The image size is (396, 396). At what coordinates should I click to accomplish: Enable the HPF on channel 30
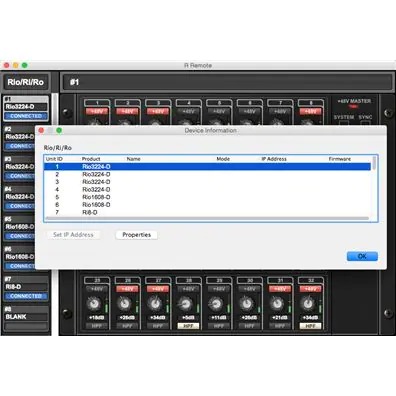(x=249, y=326)
